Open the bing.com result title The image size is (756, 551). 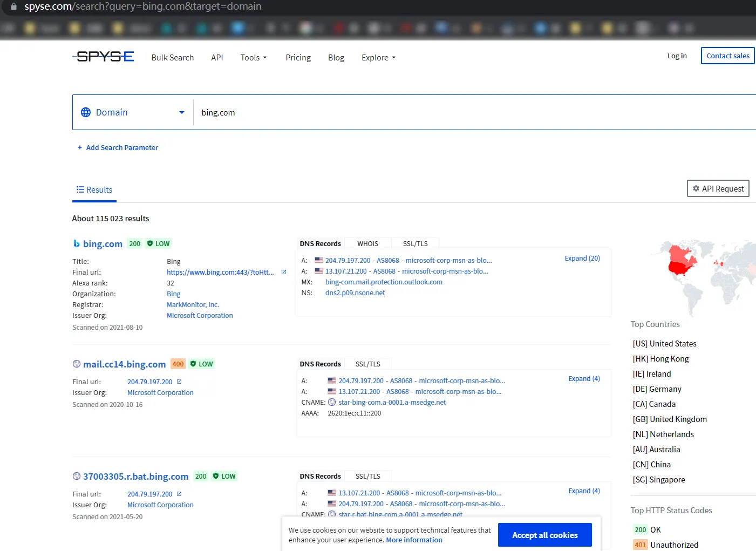pyautogui.click(x=103, y=244)
